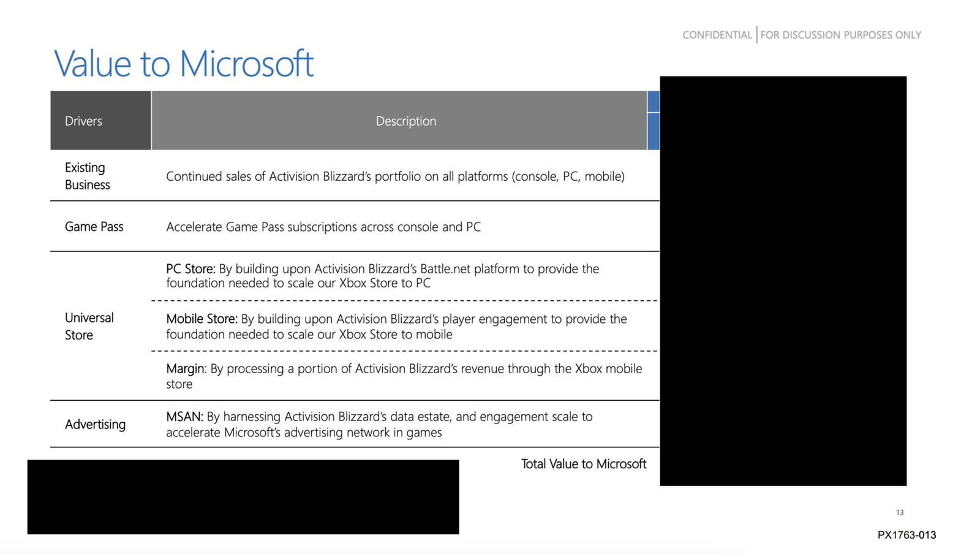Select the 'Mobile Store' description text

coord(396,326)
